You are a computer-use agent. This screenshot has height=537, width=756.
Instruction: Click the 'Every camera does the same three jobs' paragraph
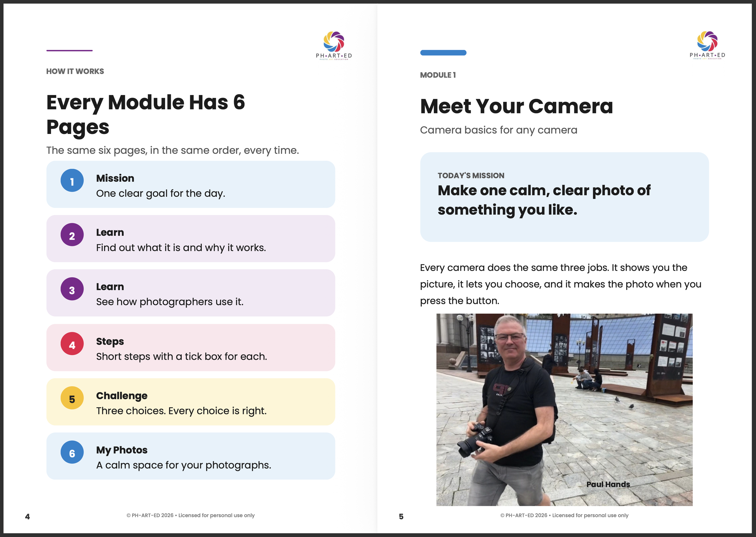pyautogui.click(x=561, y=284)
